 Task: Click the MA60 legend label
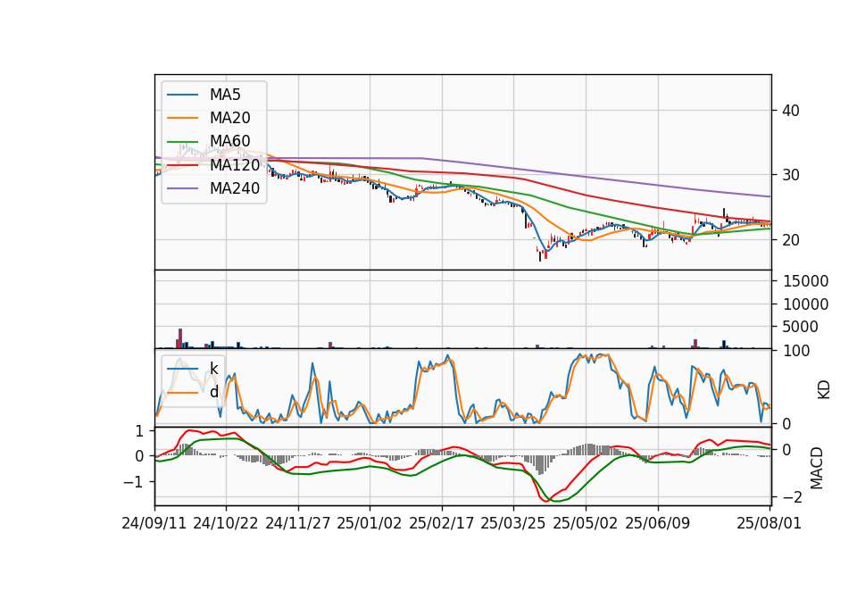pos(229,141)
